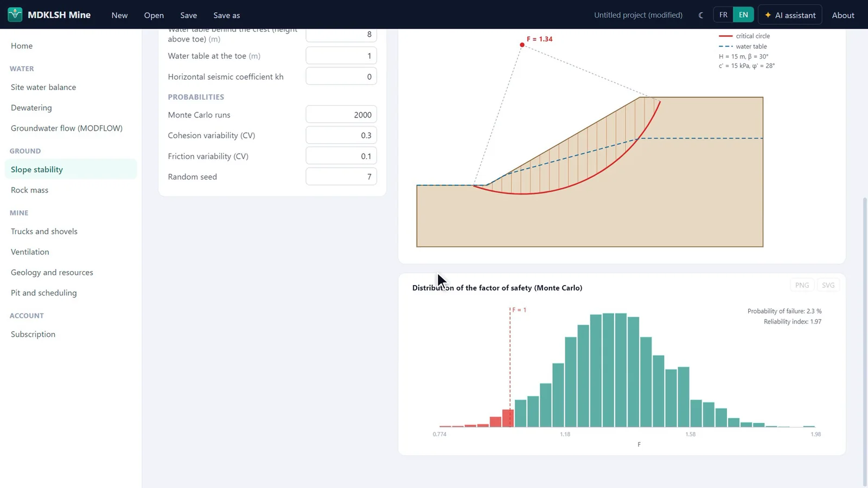The height and width of the screenshot is (488, 868).
Task: Toggle dark mode moon icon
Action: pyautogui.click(x=701, y=15)
